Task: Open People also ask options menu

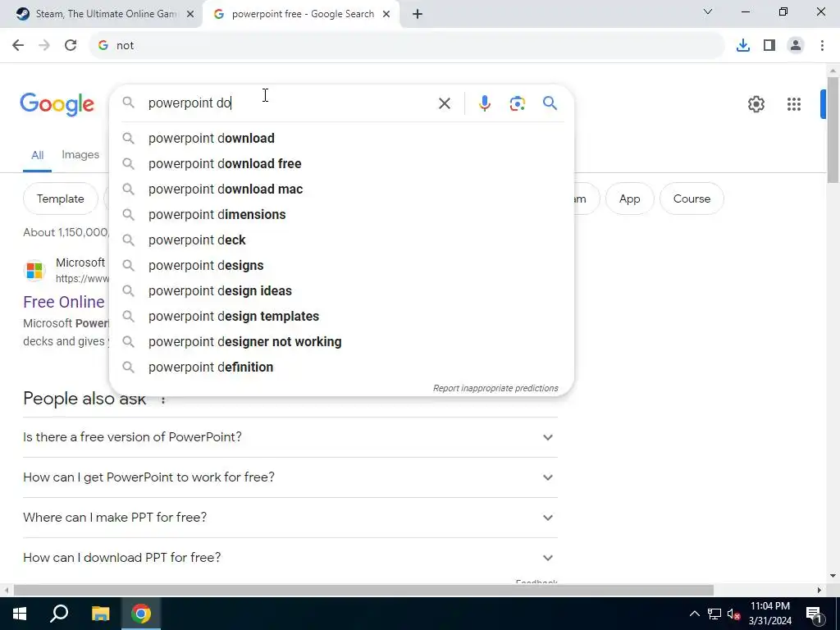Action: (163, 399)
